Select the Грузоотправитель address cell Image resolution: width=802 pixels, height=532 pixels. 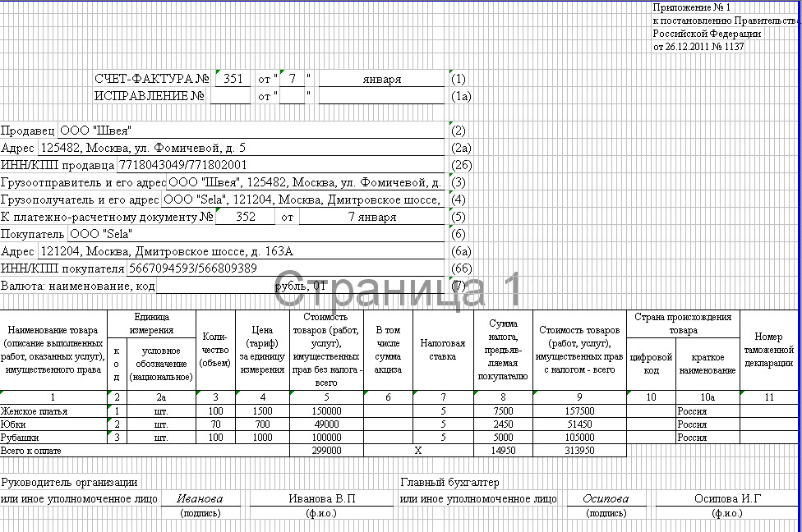[305, 182]
